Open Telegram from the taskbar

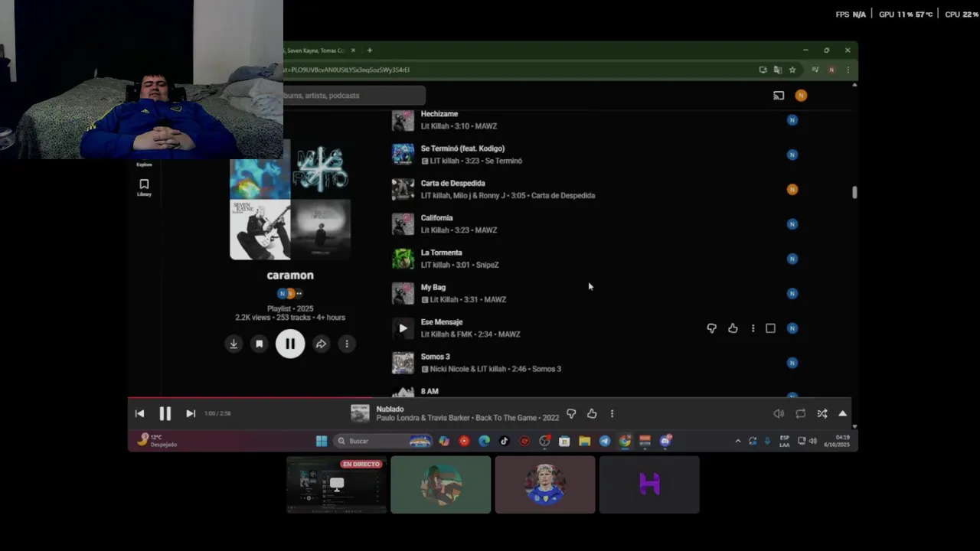coord(605,441)
